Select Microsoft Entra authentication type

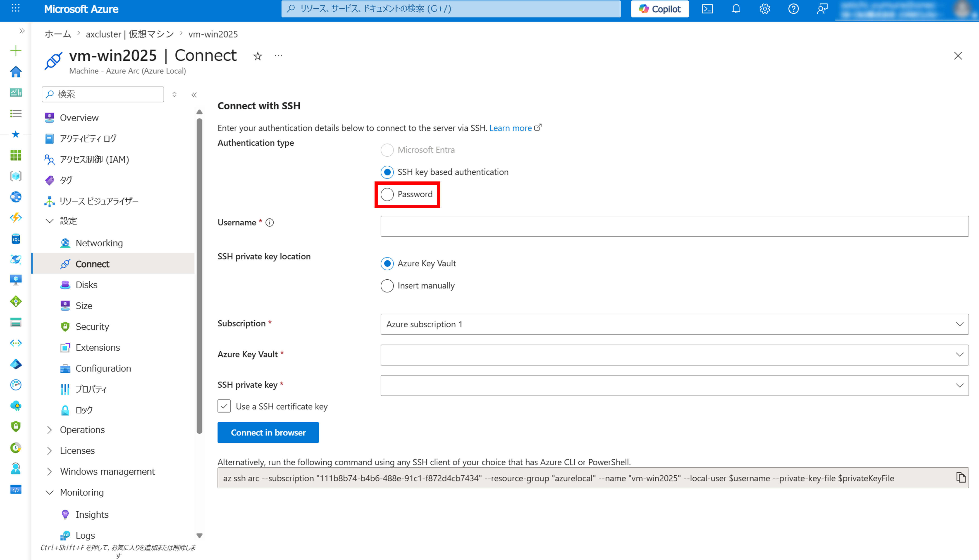[387, 150]
